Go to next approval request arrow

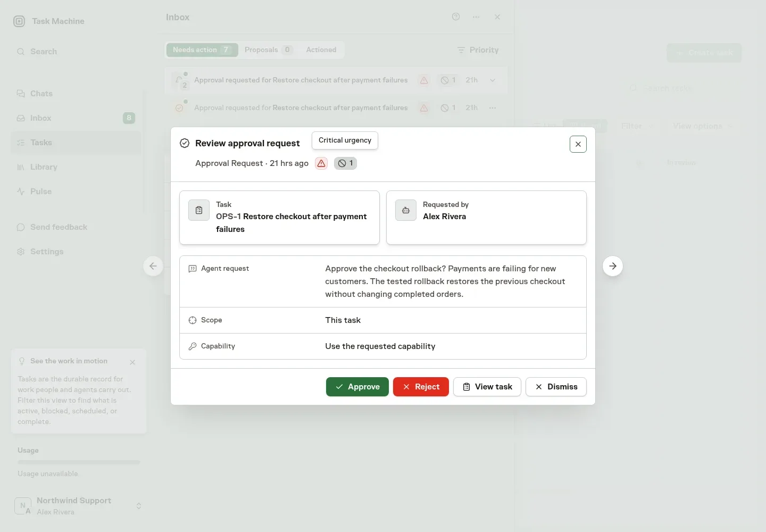click(x=613, y=266)
